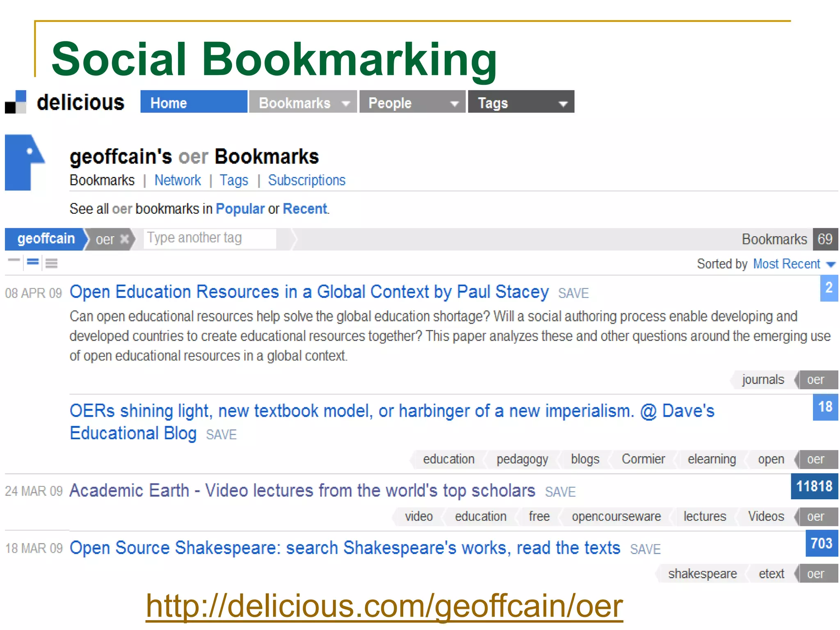The image size is (840, 630).
Task: Click the Type another tag field
Action: [x=210, y=238]
